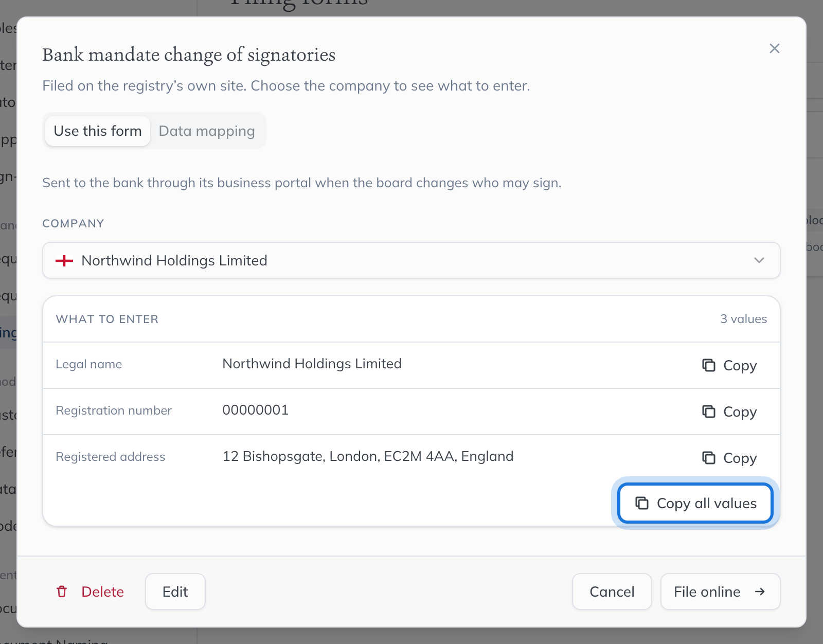Click copy icon in Registered address row
Image resolution: width=823 pixels, height=644 pixels.
709,458
